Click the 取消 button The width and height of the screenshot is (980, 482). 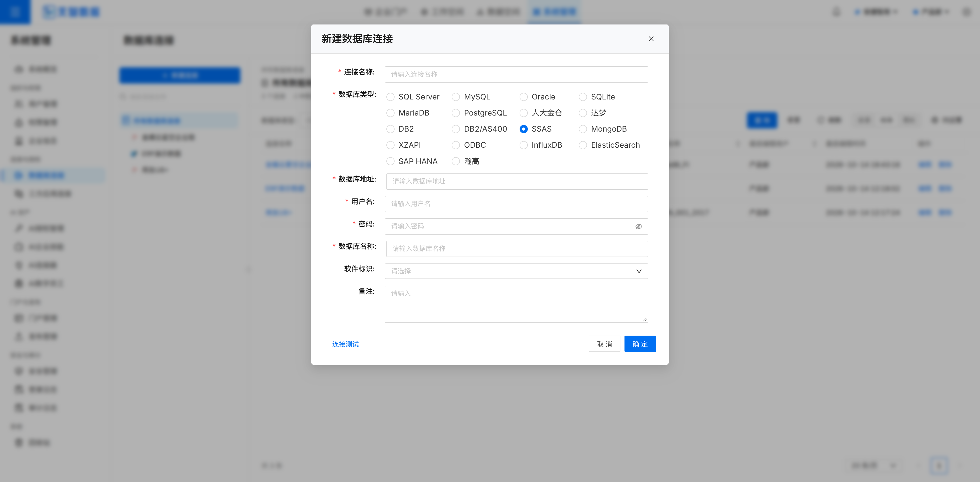point(604,344)
